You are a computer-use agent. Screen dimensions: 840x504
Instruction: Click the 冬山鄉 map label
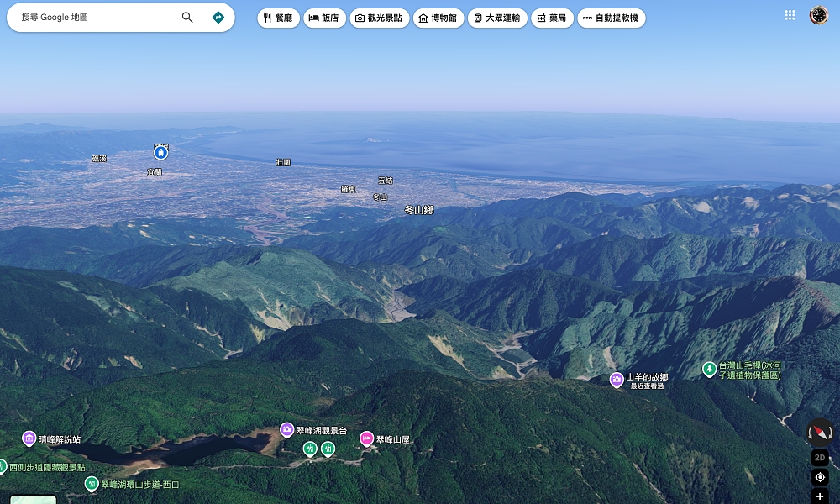pos(419,210)
